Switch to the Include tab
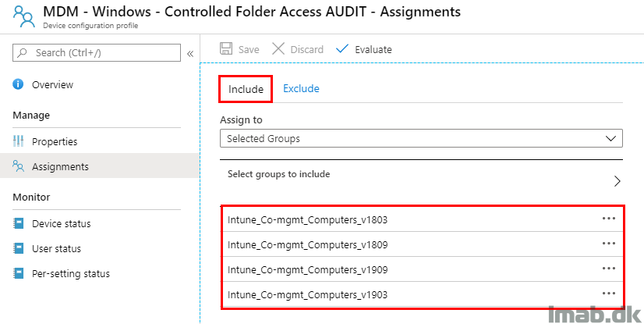 click(246, 89)
